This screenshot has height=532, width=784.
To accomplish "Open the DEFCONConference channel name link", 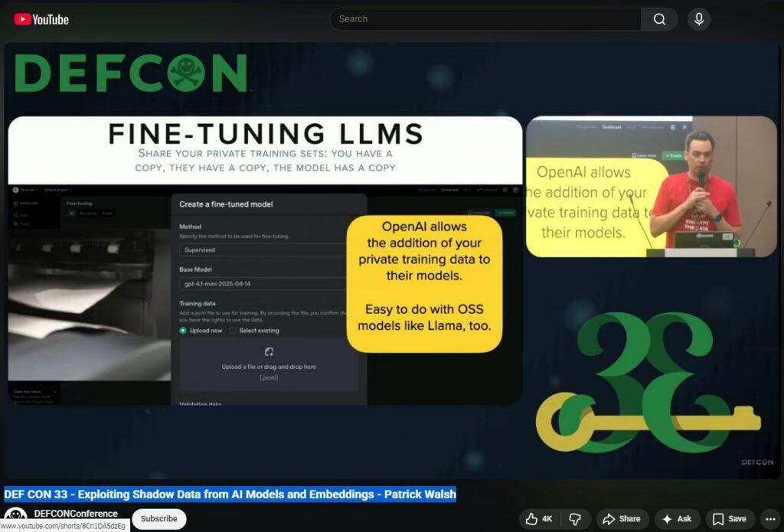I will pyautogui.click(x=76, y=514).
